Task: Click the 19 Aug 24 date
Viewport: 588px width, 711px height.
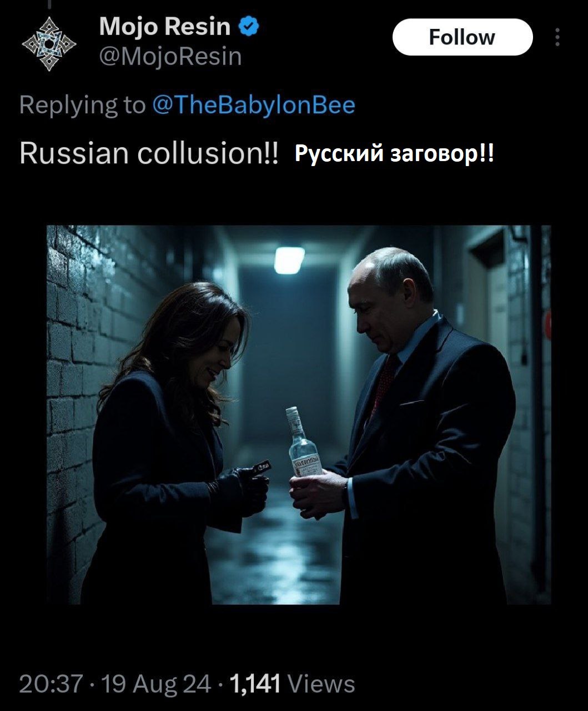Action: point(156,683)
